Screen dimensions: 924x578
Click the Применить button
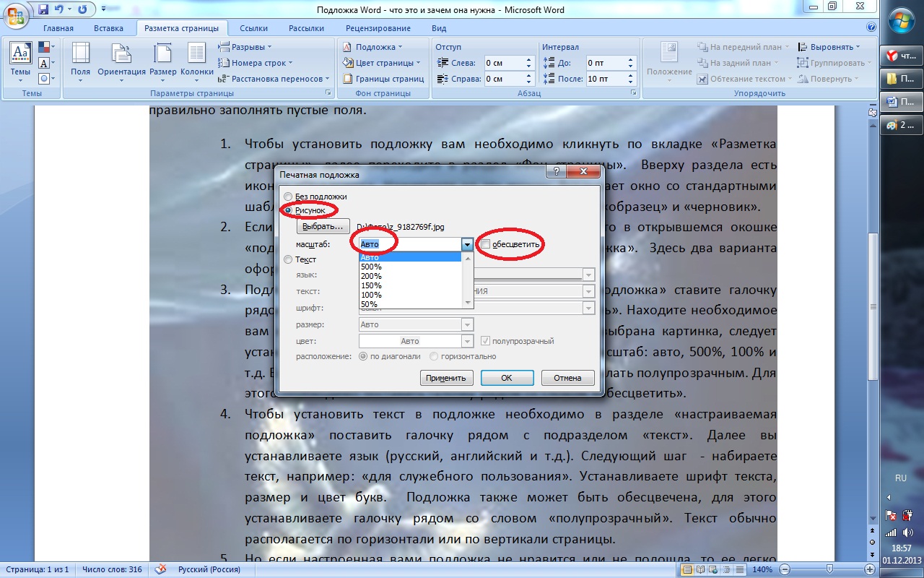pos(447,377)
